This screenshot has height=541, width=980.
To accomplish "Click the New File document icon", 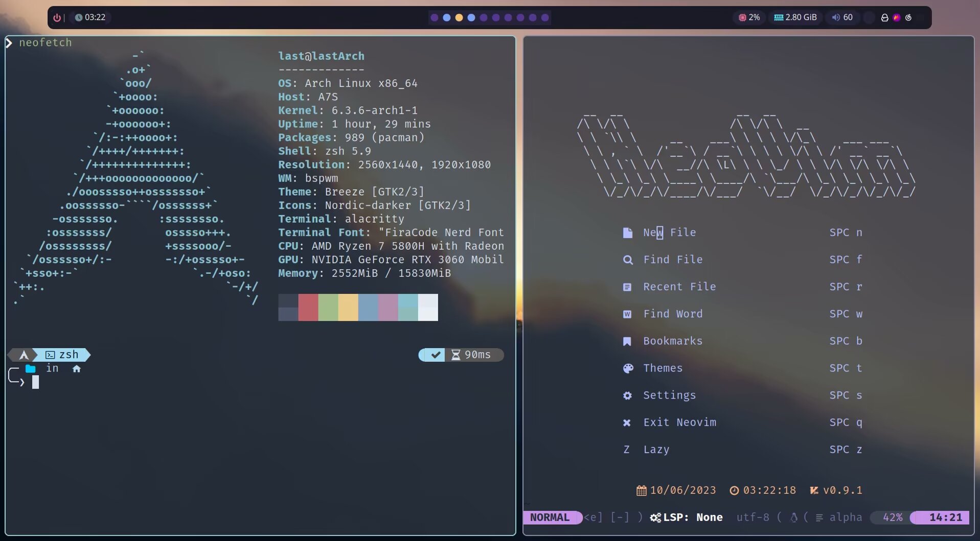I will point(627,232).
